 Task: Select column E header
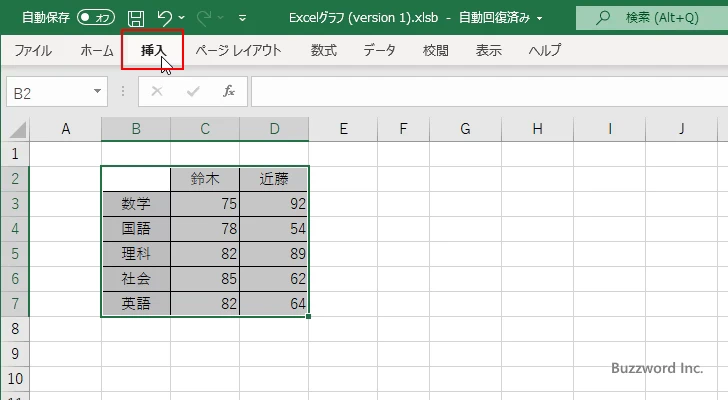click(343, 129)
